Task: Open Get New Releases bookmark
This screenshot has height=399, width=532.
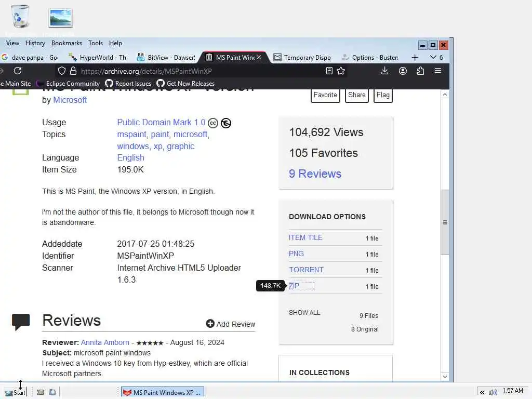Action: point(185,84)
